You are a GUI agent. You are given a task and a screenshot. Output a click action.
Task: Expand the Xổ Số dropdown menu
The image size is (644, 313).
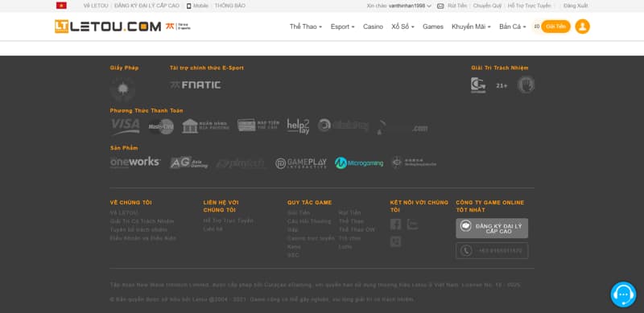[403, 27]
